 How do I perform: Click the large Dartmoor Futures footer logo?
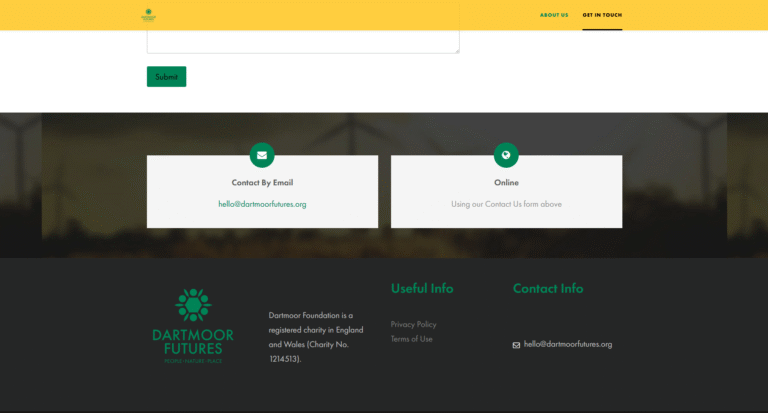point(193,326)
